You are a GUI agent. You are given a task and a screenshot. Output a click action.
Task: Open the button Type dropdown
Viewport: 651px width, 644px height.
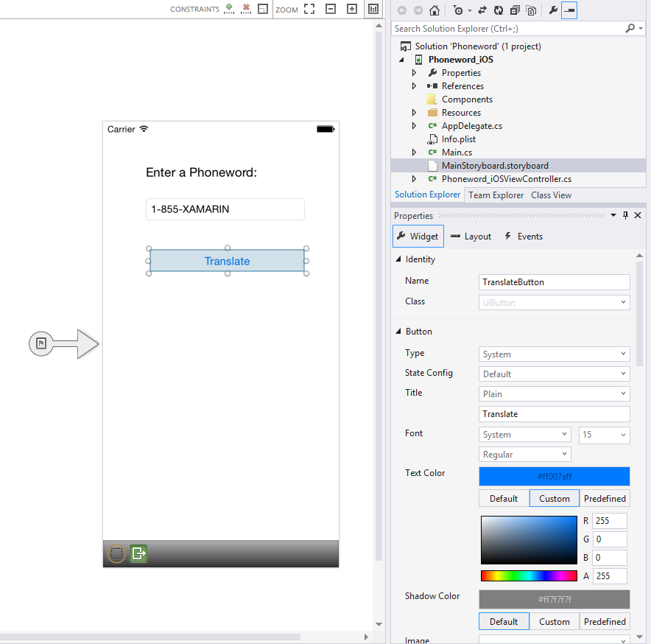point(554,354)
